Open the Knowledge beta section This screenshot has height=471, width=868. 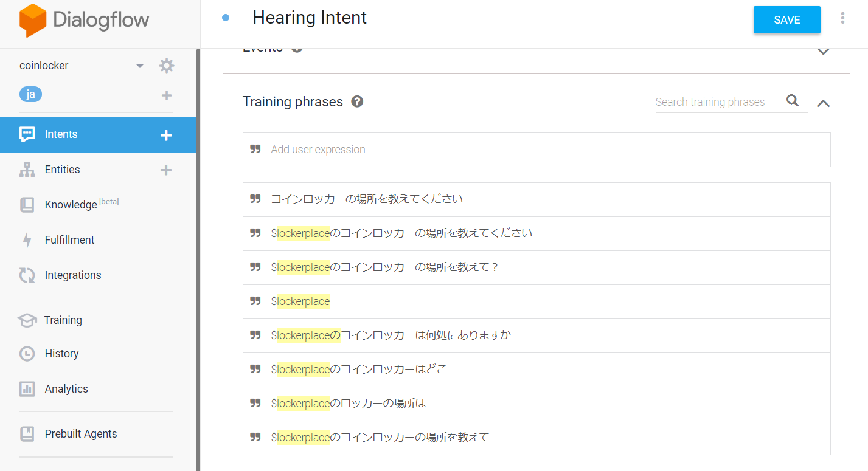(x=71, y=204)
